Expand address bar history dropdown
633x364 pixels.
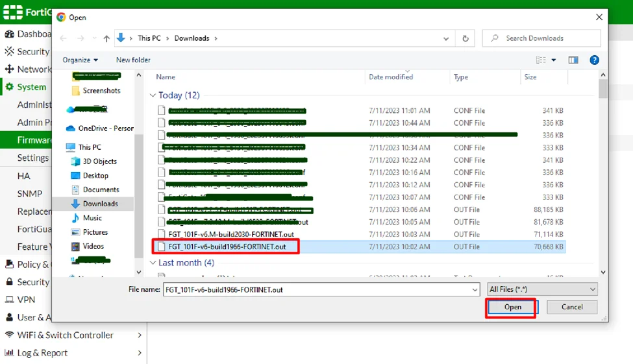coord(445,39)
